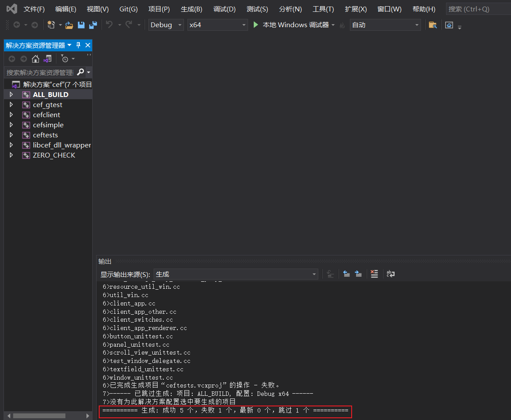Viewport: 511px width, 420px height.
Task: Save all files with the Save All icon
Action: [93, 25]
